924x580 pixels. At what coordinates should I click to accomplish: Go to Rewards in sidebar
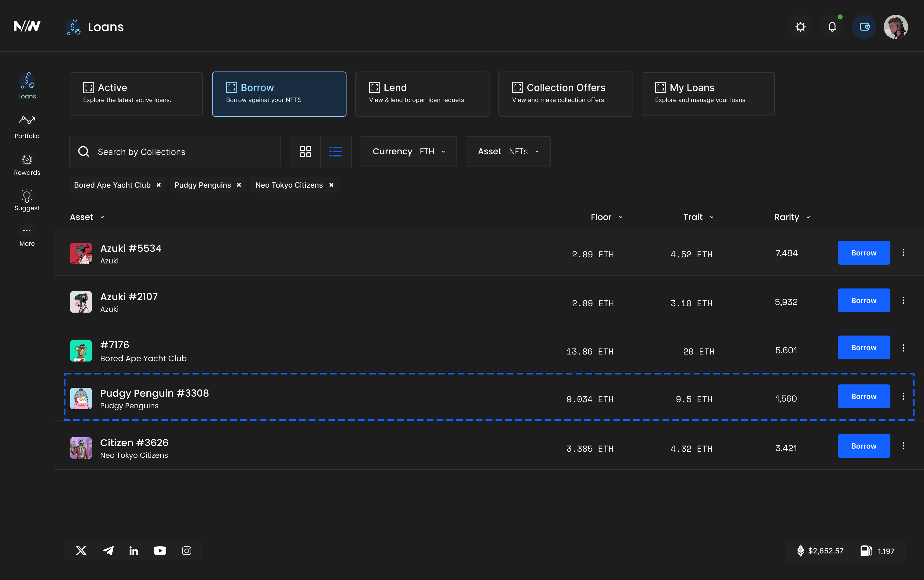click(x=27, y=165)
